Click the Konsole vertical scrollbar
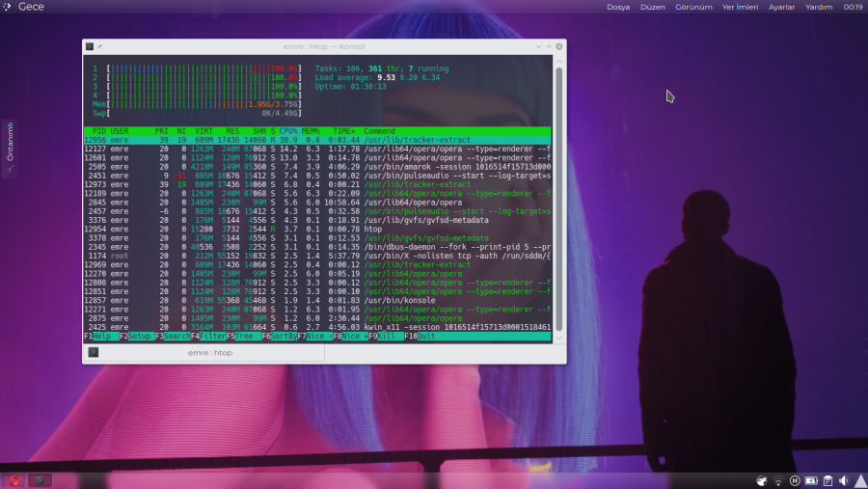The image size is (868, 489). click(x=558, y=193)
